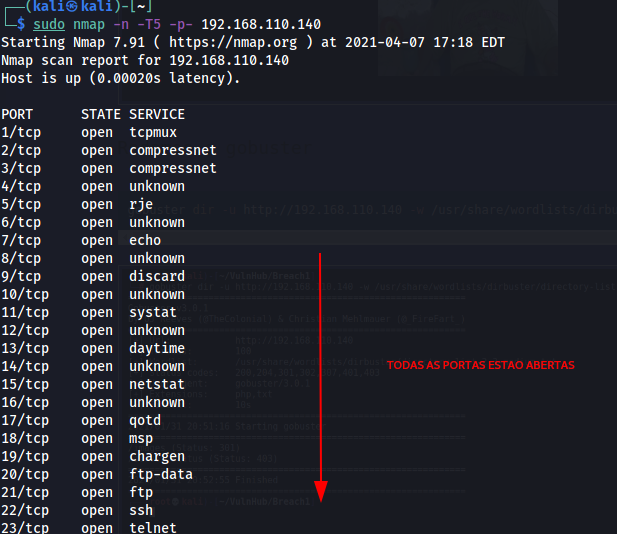
Task: Click the sudo command word
Action: pyautogui.click(x=49, y=24)
